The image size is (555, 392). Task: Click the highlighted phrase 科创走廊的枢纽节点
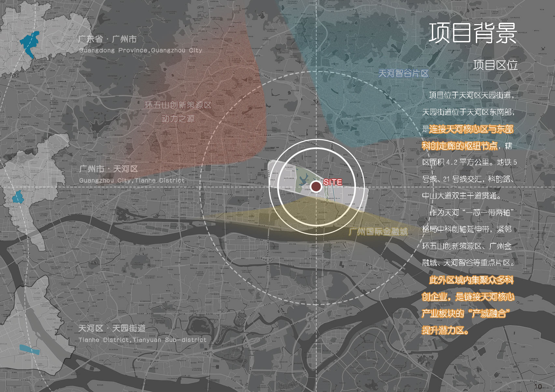click(460, 146)
